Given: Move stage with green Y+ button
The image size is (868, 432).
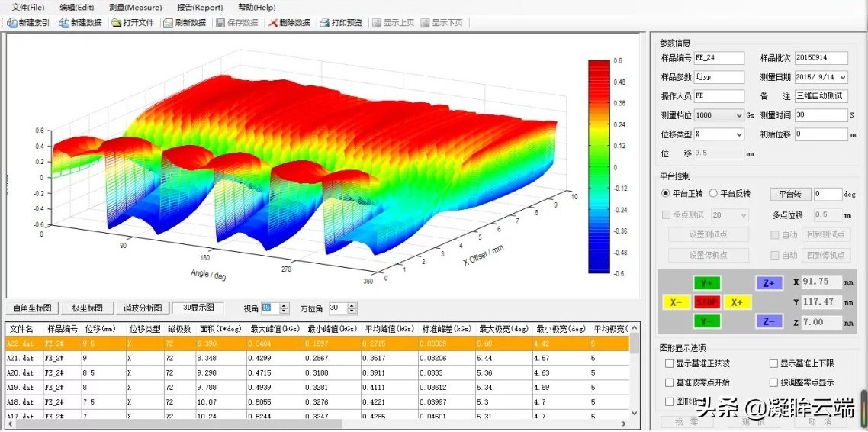Looking at the screenshot, I should point(706,282).
